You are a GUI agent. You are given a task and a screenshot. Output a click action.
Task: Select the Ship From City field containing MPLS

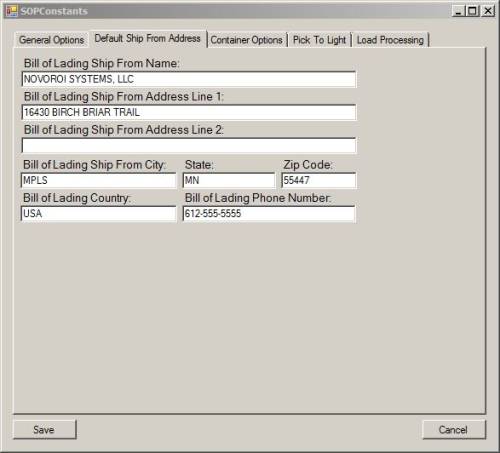[x=98, y=180]
